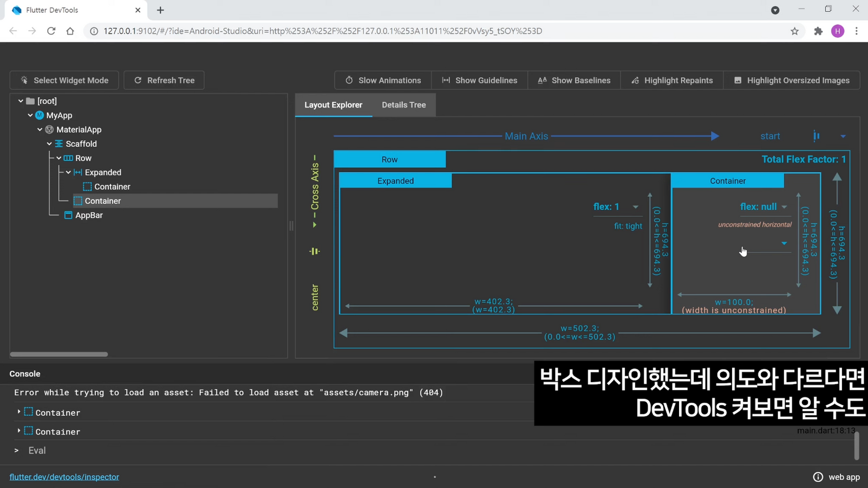Expand the first Container console entry

tap(19, 412)
